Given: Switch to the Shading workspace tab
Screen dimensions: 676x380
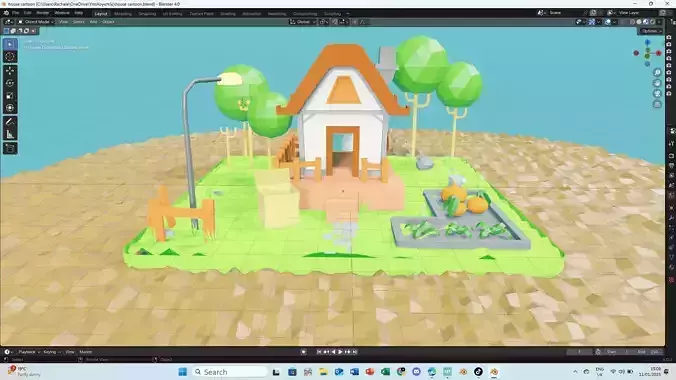Looking at the screenshot, I should [228, 14].
